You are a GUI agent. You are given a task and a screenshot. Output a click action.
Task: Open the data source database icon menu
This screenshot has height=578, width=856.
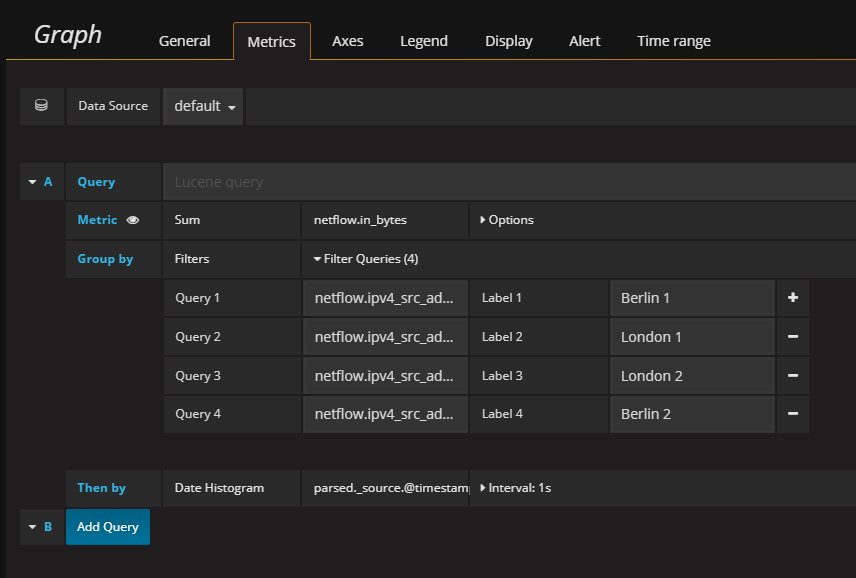40,106
